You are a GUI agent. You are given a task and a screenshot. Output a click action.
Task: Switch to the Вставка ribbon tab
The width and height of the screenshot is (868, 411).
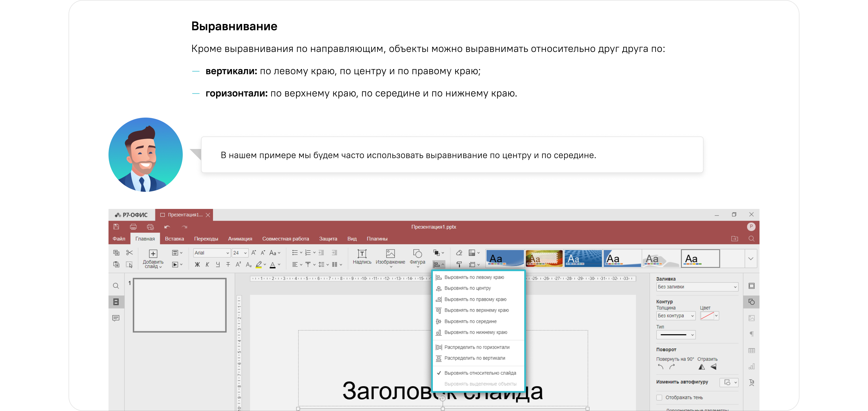[174, 239]
